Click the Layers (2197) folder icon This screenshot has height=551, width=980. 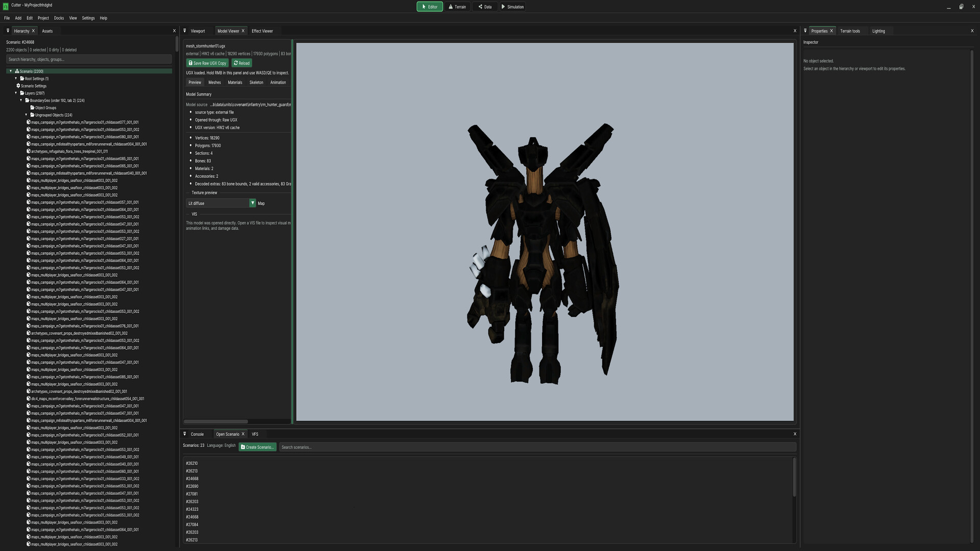click(x=22, y=93)
